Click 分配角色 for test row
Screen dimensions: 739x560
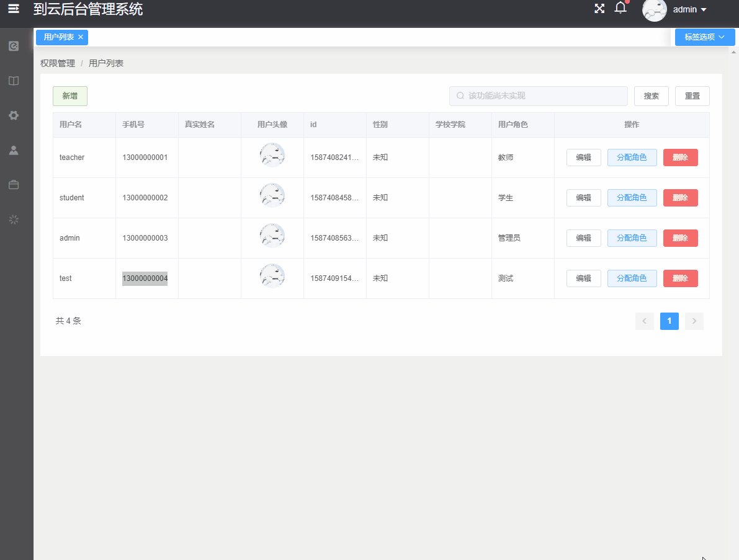pos(632,278)
